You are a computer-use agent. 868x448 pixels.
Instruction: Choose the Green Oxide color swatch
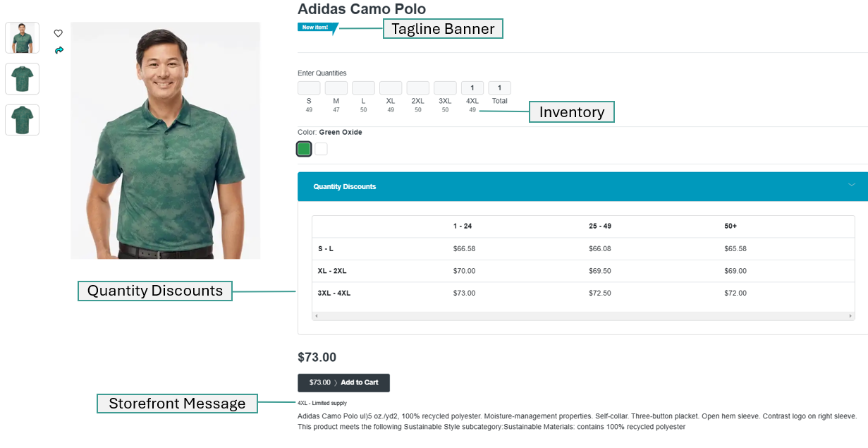(304, 149)
